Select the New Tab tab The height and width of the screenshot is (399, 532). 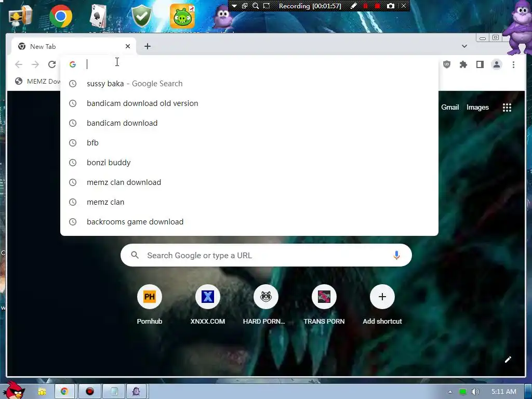point(74,46)
